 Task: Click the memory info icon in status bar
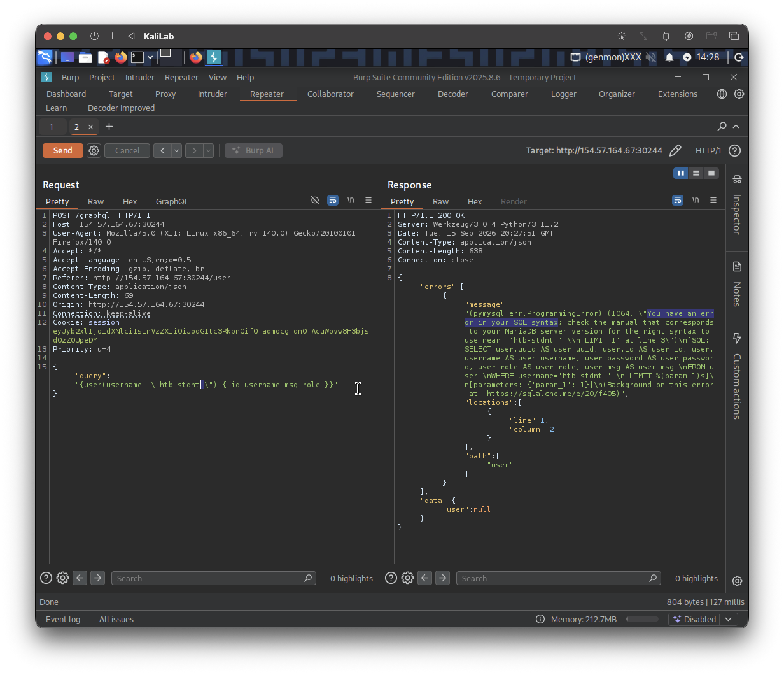coord(540,619)
